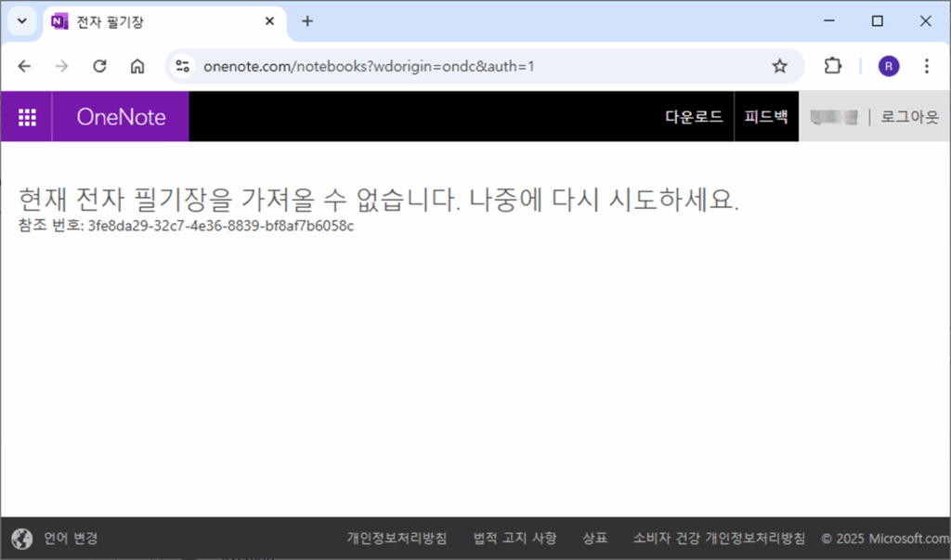
Task: Open the Chrome profile R avatar
Action: tap(889, 66)
